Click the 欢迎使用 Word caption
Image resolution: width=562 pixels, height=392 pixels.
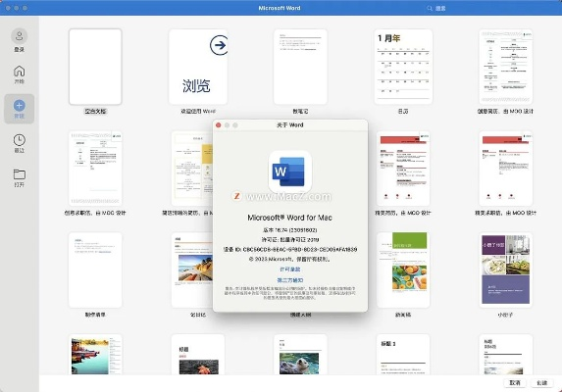[x=198, y=112]
